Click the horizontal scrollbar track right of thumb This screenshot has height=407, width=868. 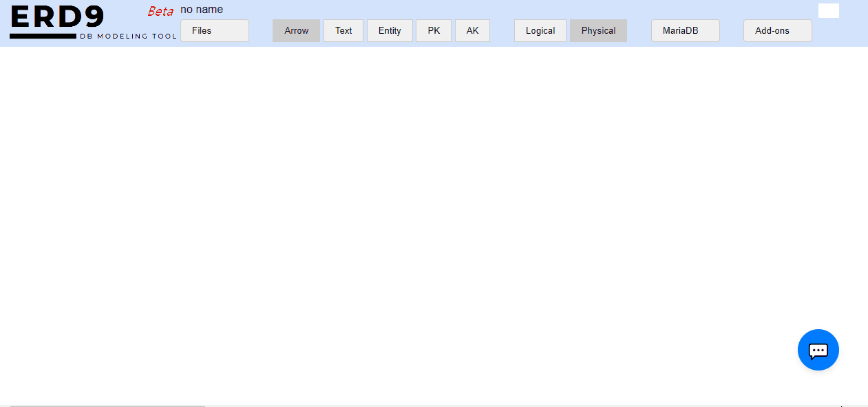pos(516,406)
